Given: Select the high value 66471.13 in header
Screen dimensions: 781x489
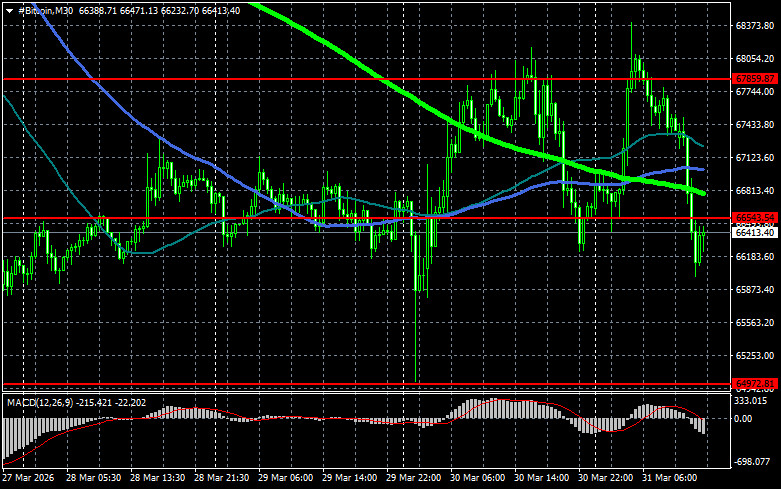Looking at the screenshot, I should pos(138,10).
